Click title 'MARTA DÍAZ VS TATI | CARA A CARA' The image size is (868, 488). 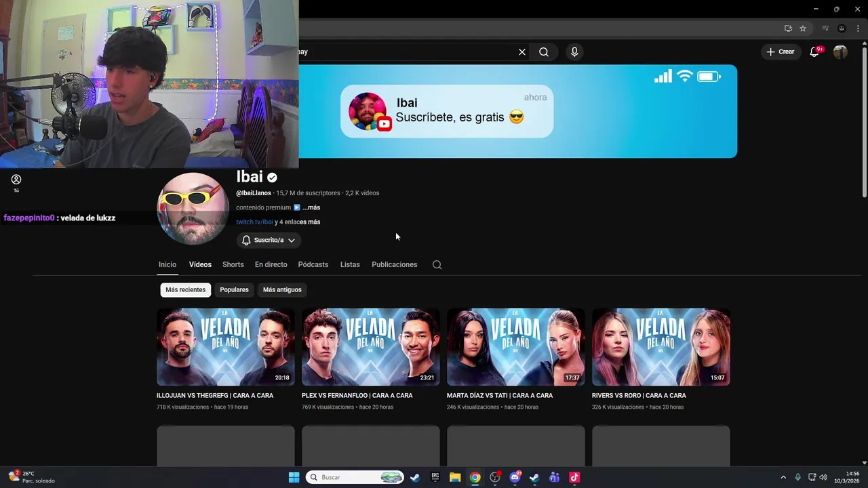coord(500,395)
